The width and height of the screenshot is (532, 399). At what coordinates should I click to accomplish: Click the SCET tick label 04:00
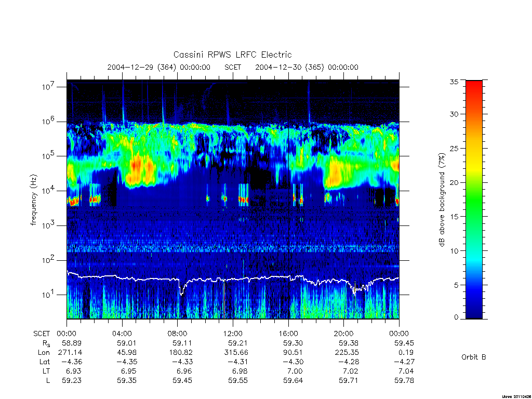(x=122, y=334)
